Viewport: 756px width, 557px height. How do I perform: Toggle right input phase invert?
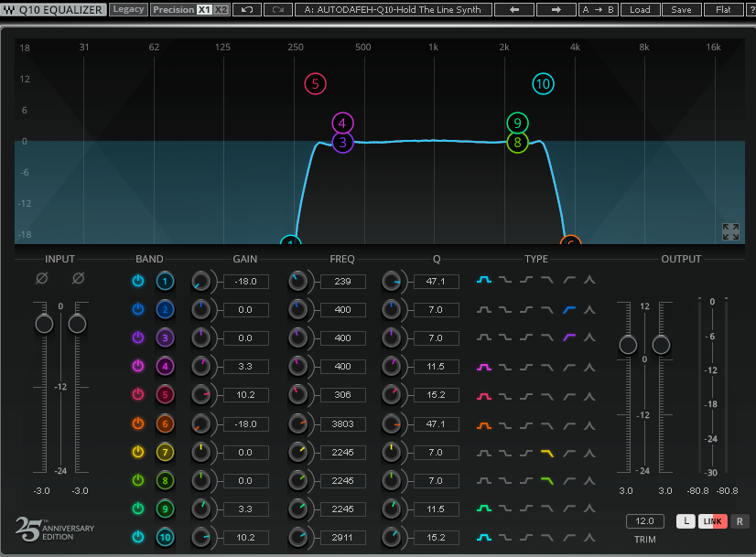[x=78, y=278]
